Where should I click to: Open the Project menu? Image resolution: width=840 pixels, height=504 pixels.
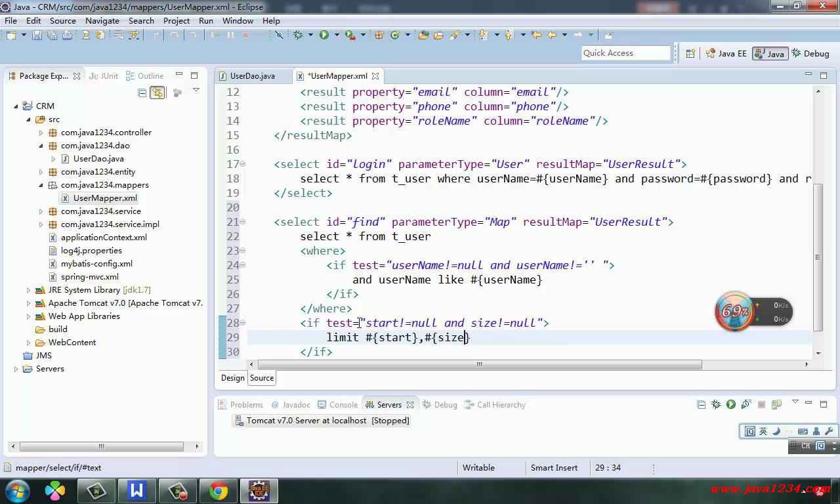(177, 20)
